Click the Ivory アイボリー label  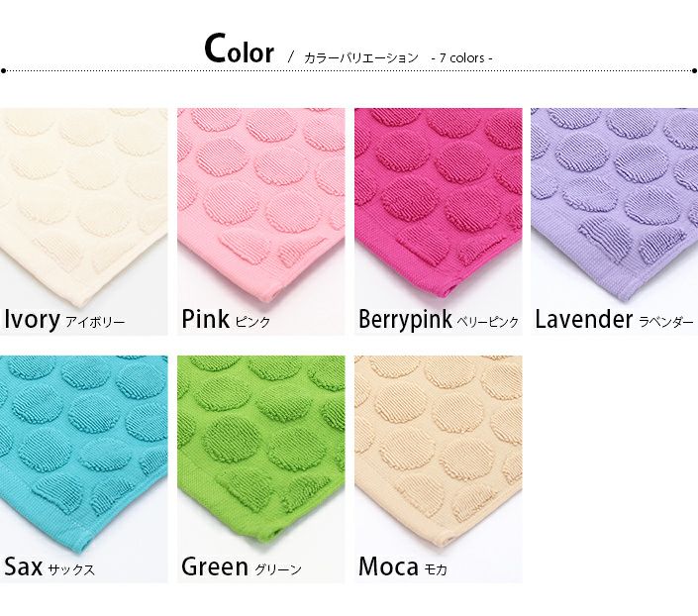pos(64,320)
